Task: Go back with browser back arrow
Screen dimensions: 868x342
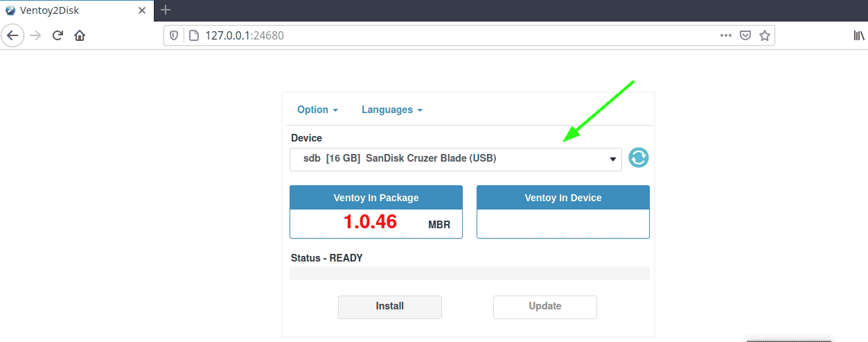Action: coord(12,35)
